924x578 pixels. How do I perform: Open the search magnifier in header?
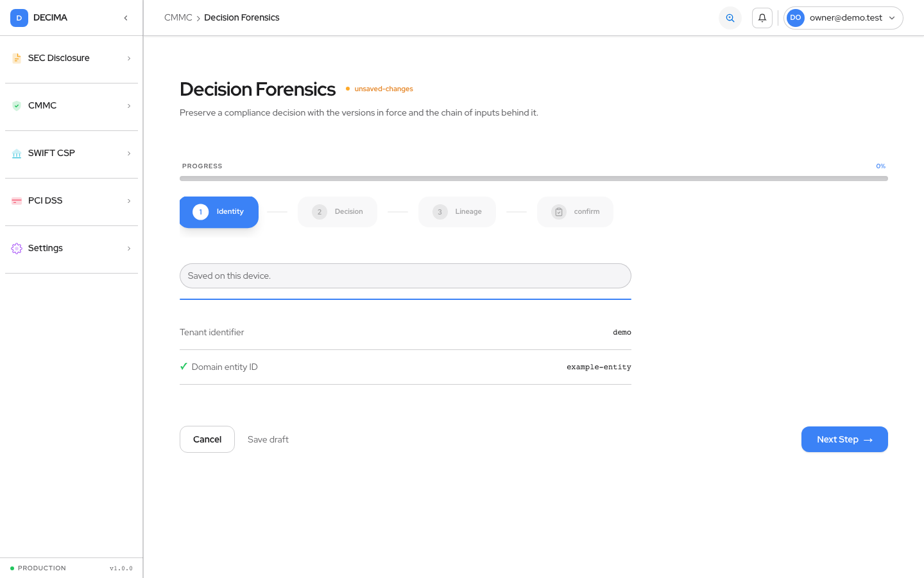coord(730,18)
